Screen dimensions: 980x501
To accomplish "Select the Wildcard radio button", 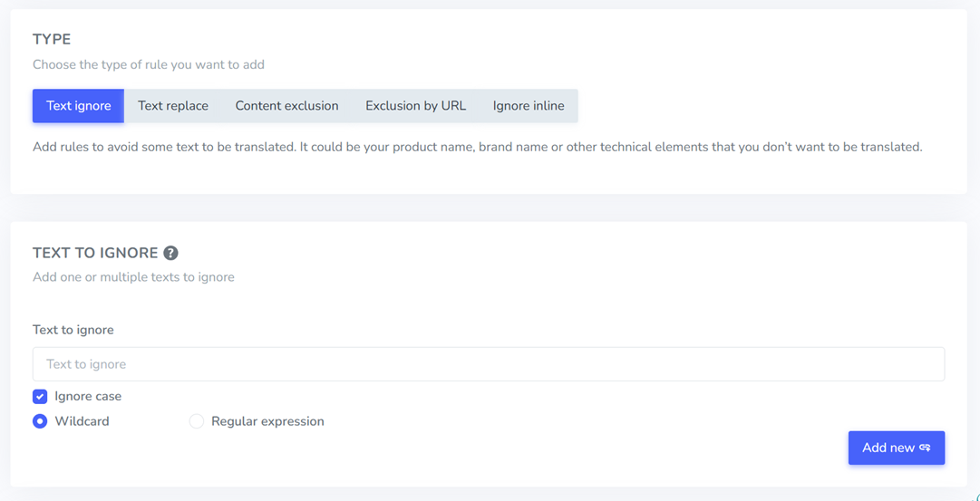I will [x=40, y=421].
